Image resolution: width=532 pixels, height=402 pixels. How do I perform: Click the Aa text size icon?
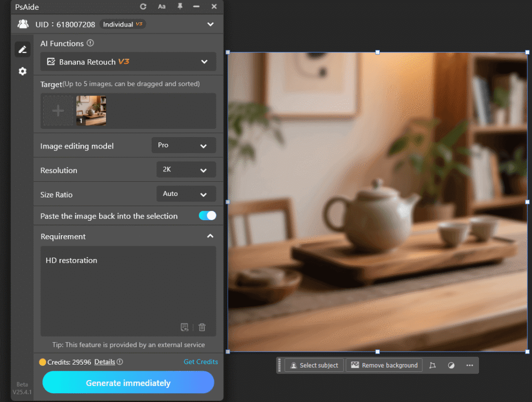tap(162, 7)
